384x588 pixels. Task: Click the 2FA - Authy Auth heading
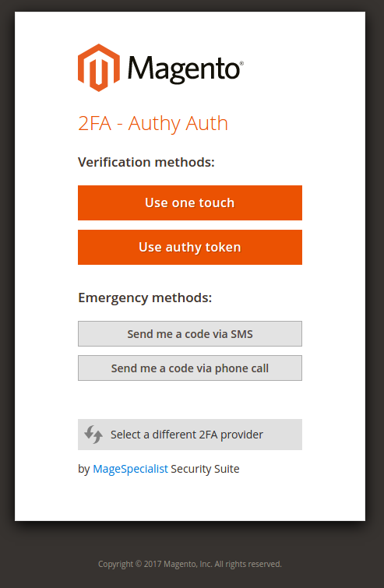pos(153,123)
